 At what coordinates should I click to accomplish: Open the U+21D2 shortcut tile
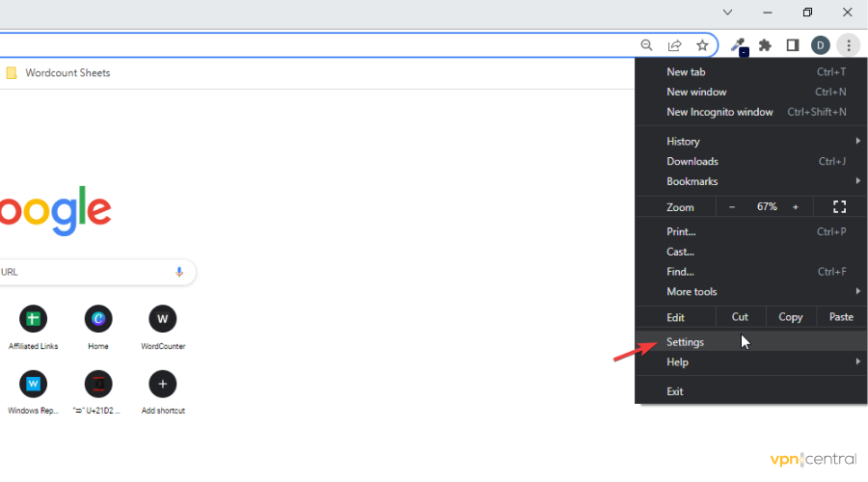(98, 391)
